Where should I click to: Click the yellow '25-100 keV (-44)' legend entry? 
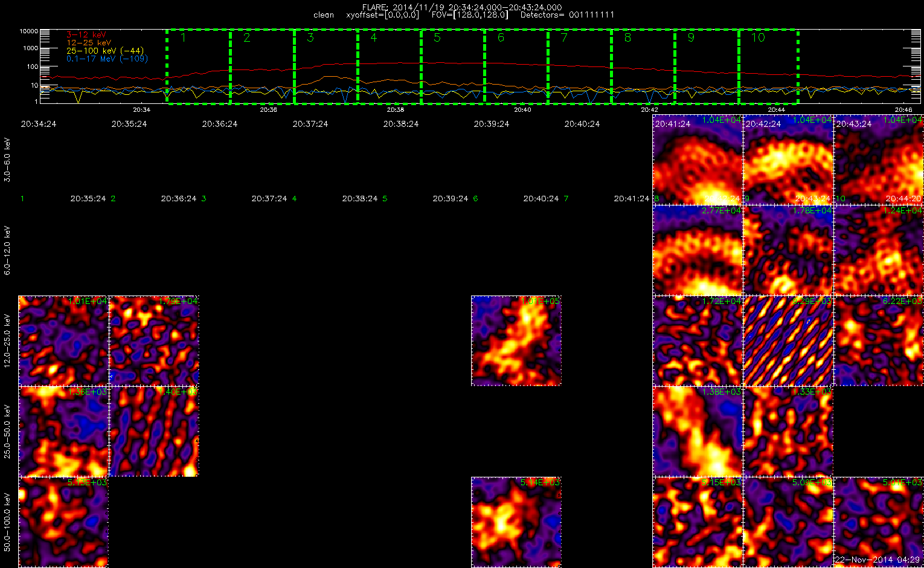pos(105,51)
